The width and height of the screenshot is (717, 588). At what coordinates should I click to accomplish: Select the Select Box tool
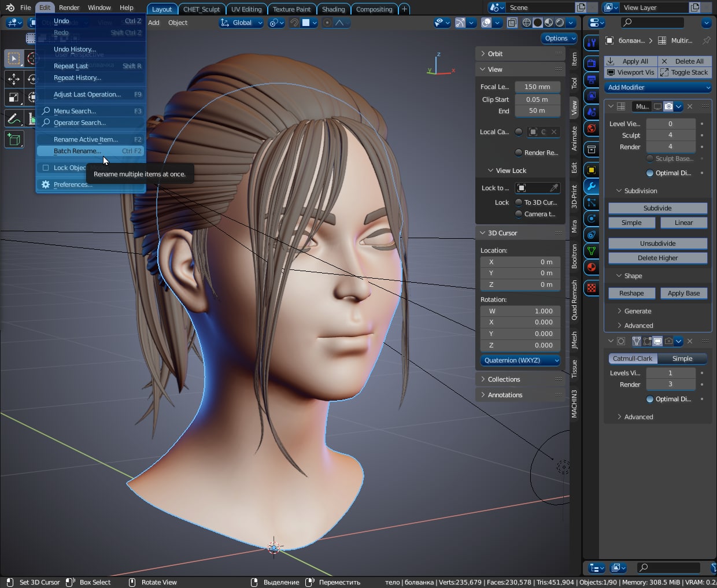14,58
